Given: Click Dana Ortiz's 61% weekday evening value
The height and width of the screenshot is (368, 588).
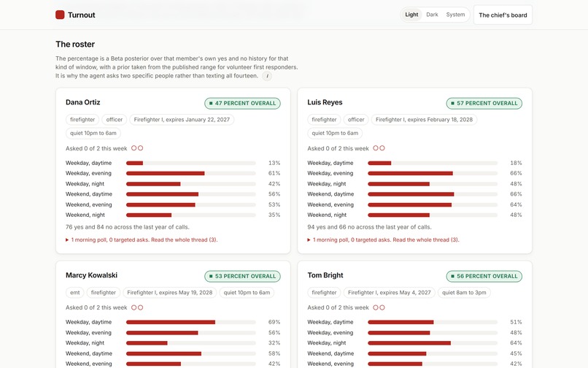Looking at the screenshot, I should click(x=274, y=174).
